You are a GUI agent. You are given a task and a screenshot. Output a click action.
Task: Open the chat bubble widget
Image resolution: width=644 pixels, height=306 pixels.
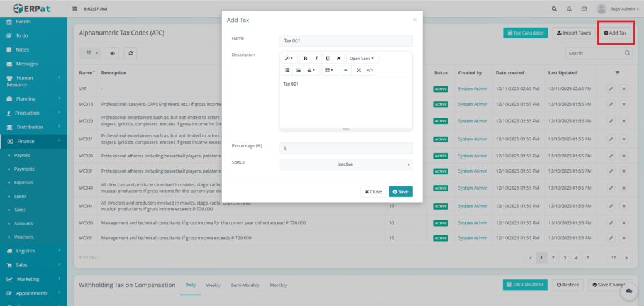[629, 291]
